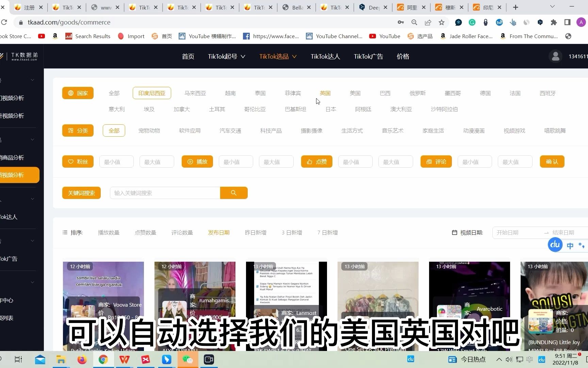Open the Chrome profile avatar A

click(581, 22)
